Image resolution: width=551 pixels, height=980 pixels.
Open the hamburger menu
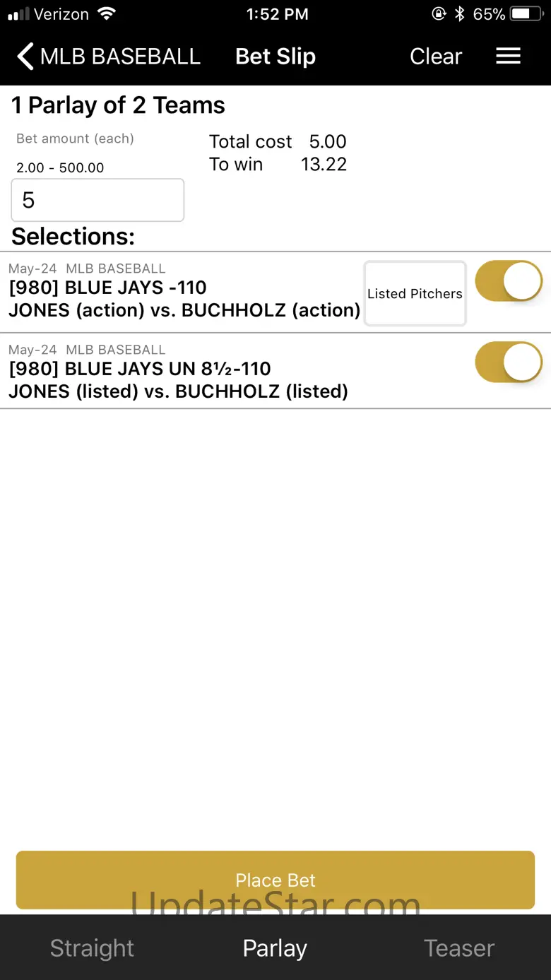pyautogui.click(x=508, y=57)
